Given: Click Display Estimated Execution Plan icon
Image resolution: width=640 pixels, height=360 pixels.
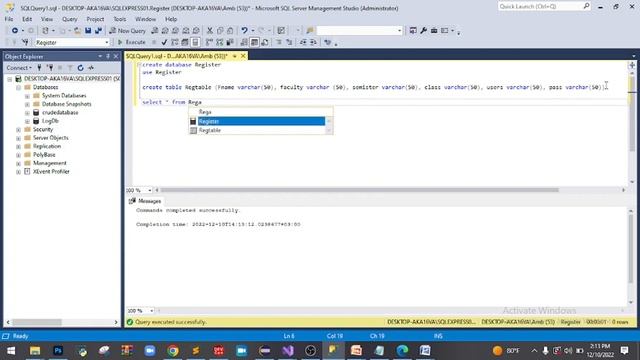Looking at the screenshot, I should 175,42.
